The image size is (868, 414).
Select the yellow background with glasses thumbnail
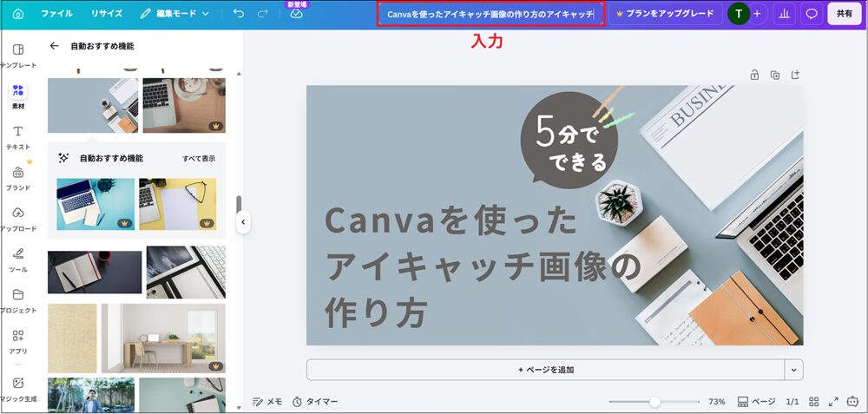click(x=178, y=204)
